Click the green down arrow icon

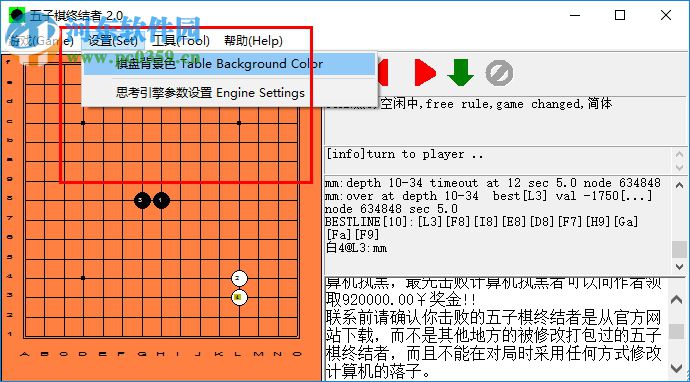click(x=460, y=73)
